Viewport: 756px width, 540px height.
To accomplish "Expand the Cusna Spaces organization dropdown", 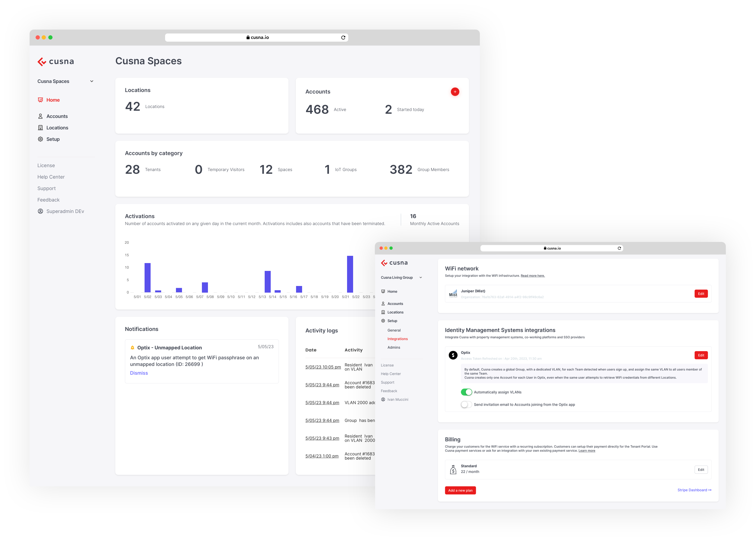I will [x=65, y=81].
